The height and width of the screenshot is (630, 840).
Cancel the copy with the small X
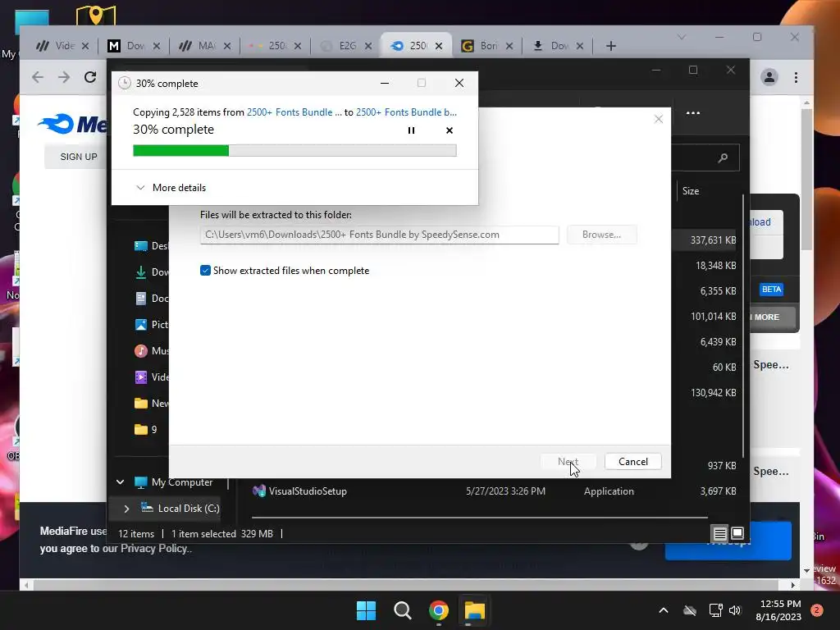click(450, 130)
